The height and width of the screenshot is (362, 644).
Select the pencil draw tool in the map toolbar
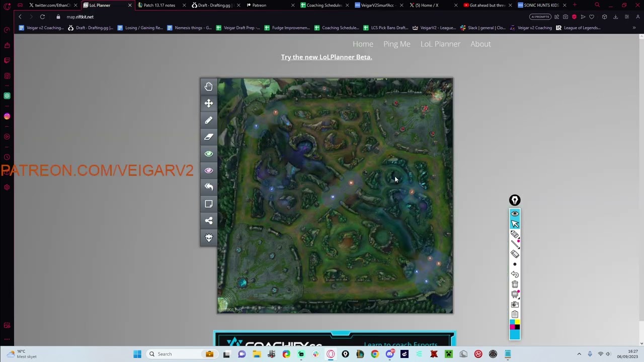click(x=209, y=120)
